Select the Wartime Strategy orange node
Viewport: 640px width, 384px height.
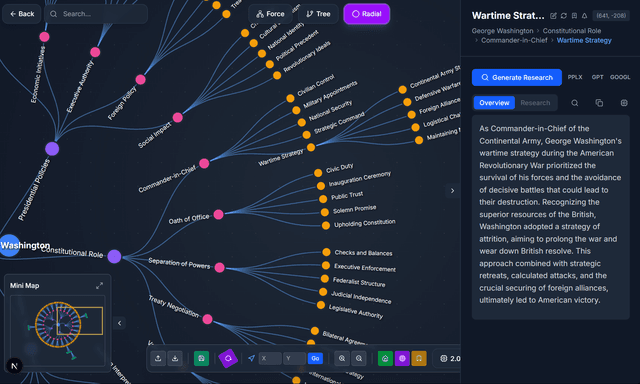(x=311, y=147)
